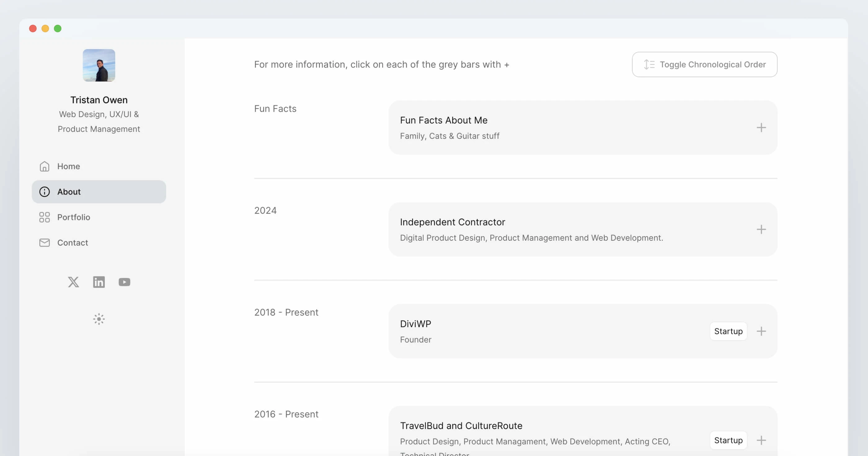Expand the DiviWP Founder entry plus
Viewport: 868px width, 456px height.
click(x=761, y=331)
